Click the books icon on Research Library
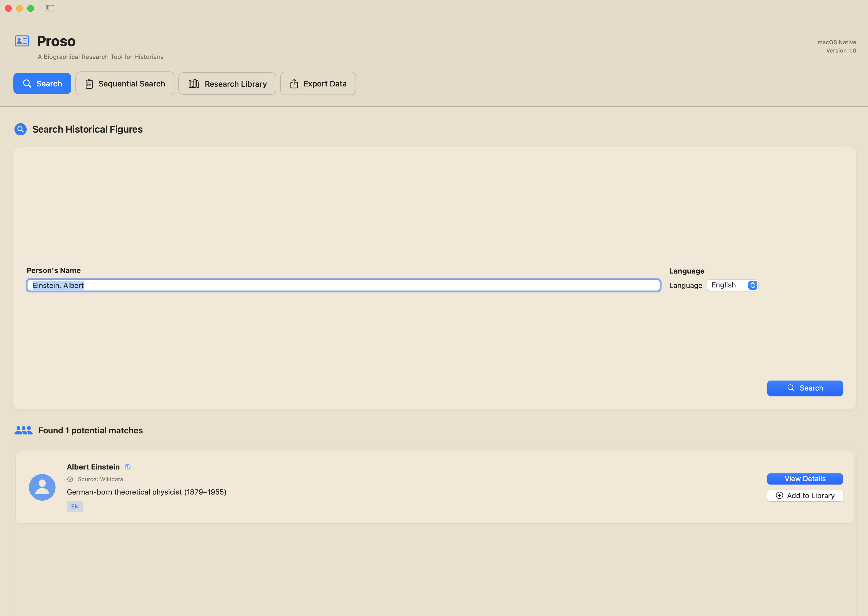Image resolution: width=868 pixels, height=616 pixels. [x=194, y=83]
